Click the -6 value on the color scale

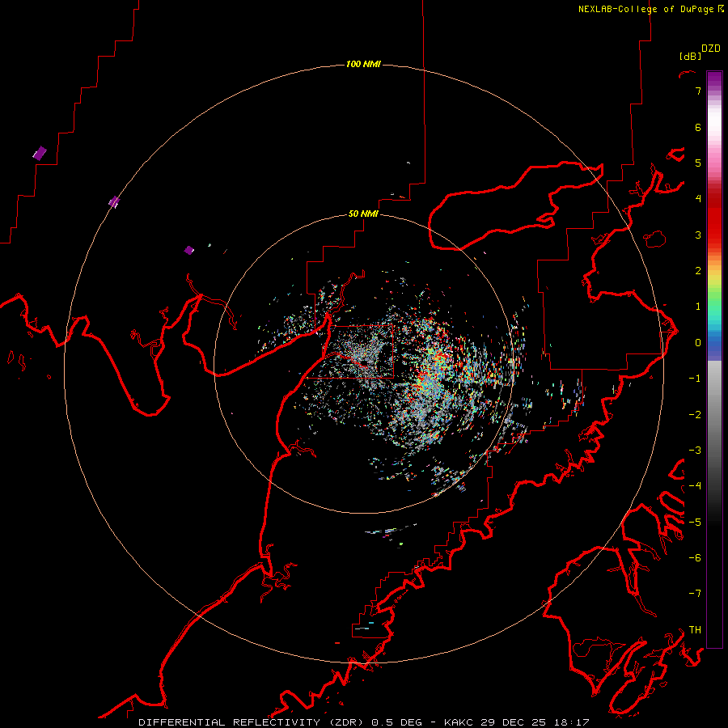pos(695,558)
